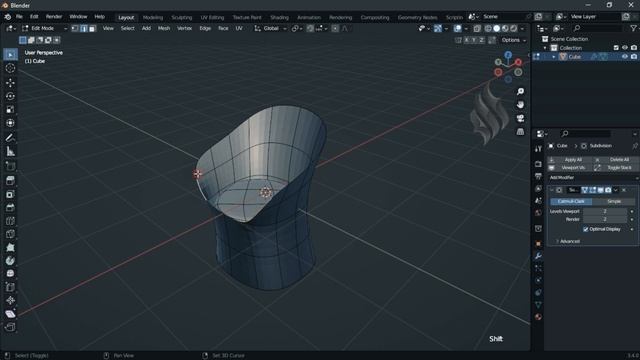
Task: Open modifier extra options chevron
Action: 616,190
